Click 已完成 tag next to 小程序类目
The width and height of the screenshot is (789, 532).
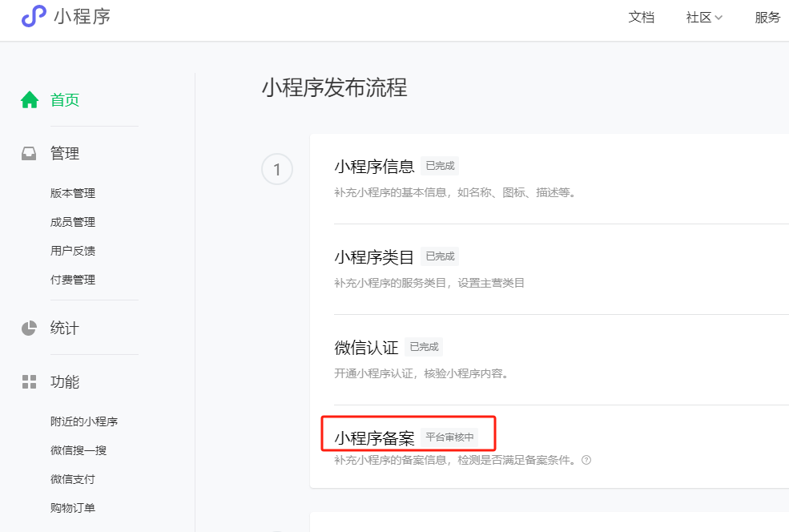440,256
